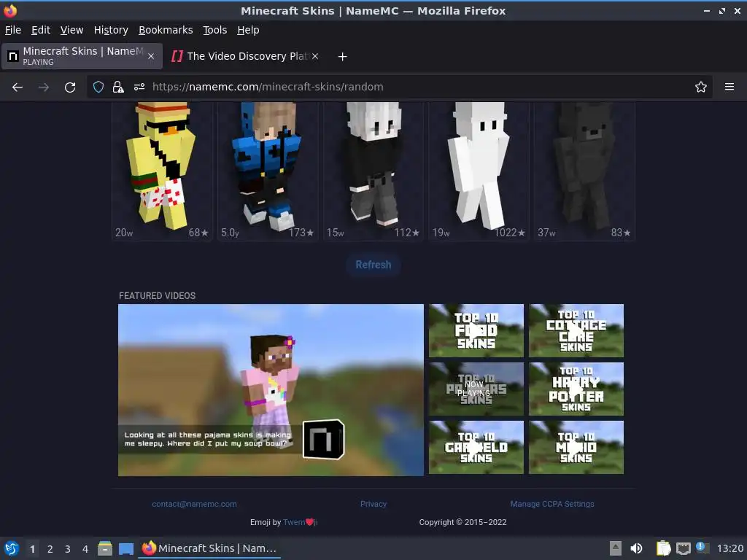The width and height of the screenshot is (747, 560).
Task: Switch to workspace 2
Action: click(50, 549)
